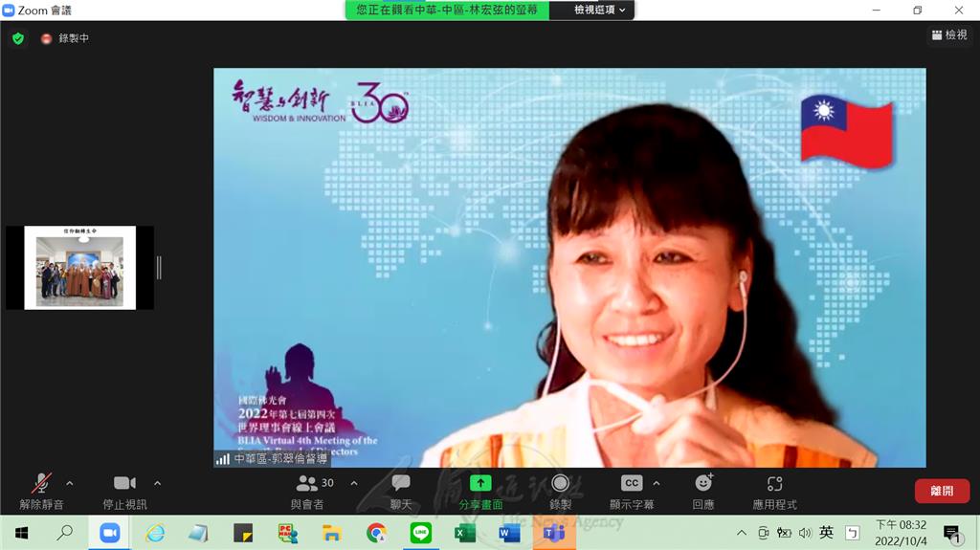This screenshot has height=550, width=980.
Task: Stop video with the camera button
Action: pyautogui.click(x=124, y=491)
